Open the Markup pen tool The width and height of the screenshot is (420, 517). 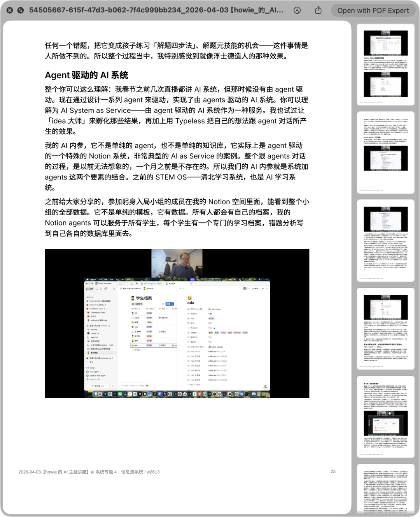click(x=297, y=11)
